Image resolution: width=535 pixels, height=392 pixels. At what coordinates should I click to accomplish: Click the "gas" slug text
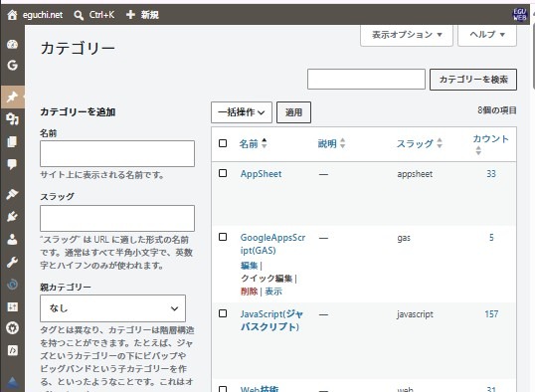pyautogui.click(x=404, y=238)
